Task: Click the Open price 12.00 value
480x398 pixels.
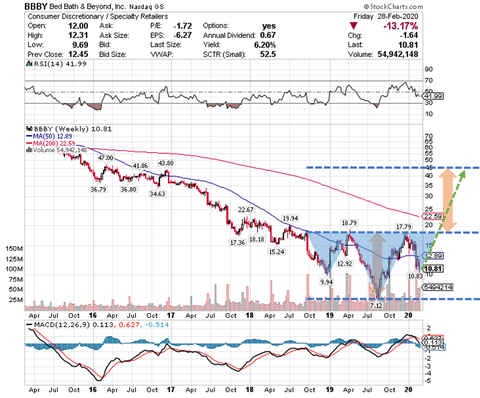Action: [79, 26]
